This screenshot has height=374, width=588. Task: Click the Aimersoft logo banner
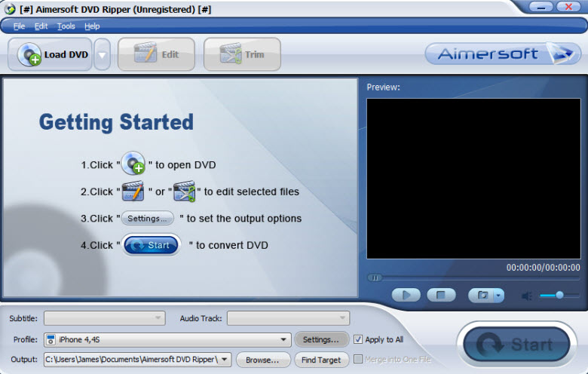click(503, 54)
